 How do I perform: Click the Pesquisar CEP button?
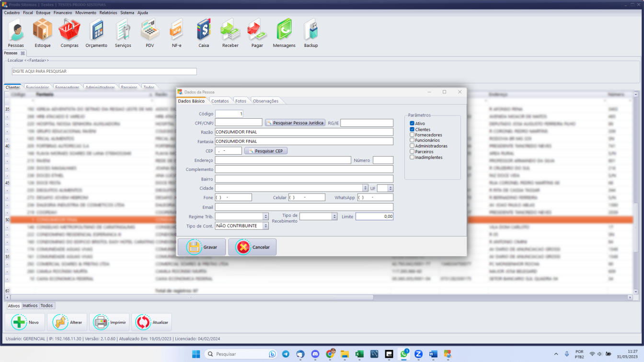tap(265, 150)
